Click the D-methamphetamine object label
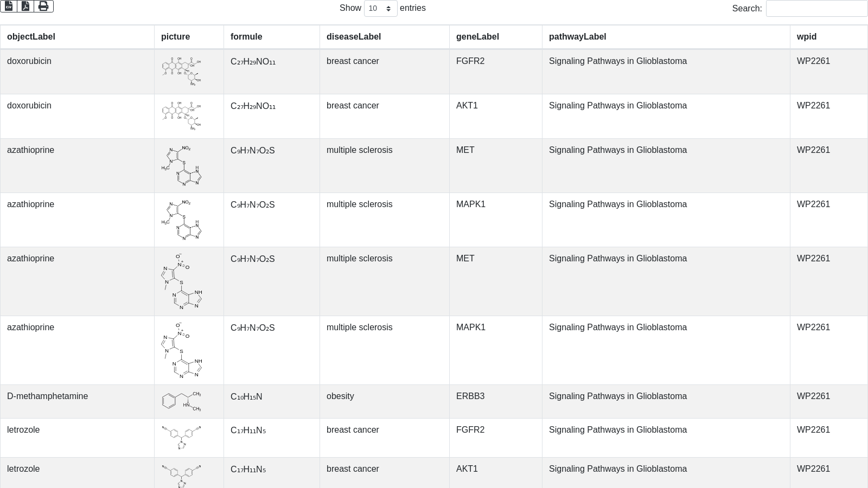The height and width of the screenshot is (488, 868). pyautogui.click(x=47, y=396)
